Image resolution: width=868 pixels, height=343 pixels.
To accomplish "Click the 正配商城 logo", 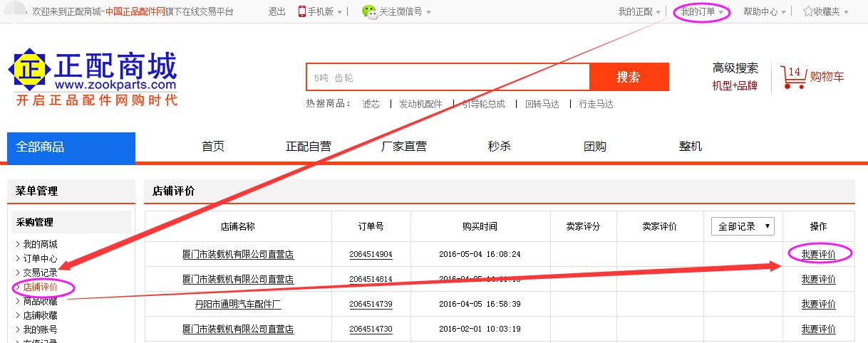I will (93, 77).
